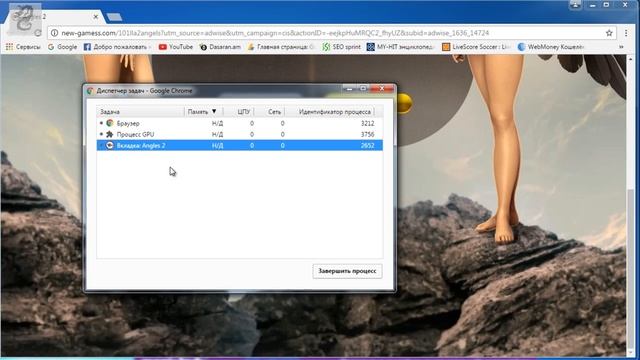Show more bookmarks via overflow chevron

pyautogui.click(x=621, y=47)
